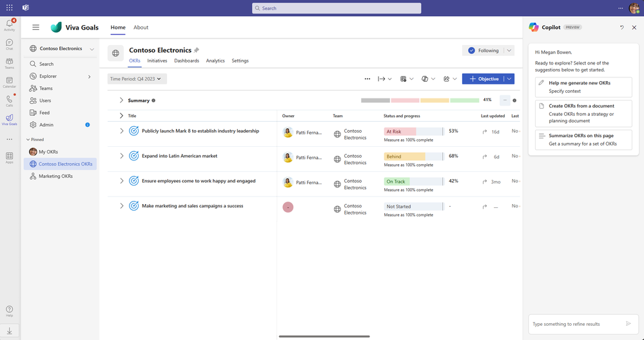Viewport: 644px width, 340px height.
Task: Expand the Publicly launch Mark 8 objective
Action: point(122,131)
